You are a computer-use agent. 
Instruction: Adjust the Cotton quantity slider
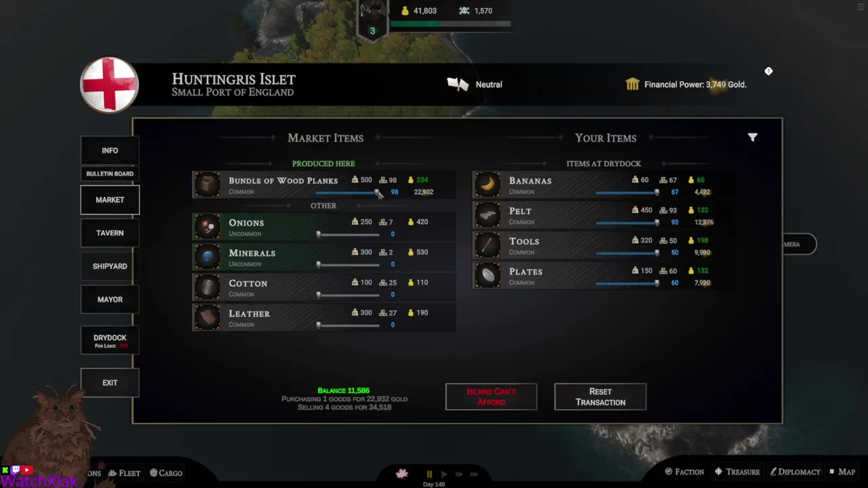[349, 295]
